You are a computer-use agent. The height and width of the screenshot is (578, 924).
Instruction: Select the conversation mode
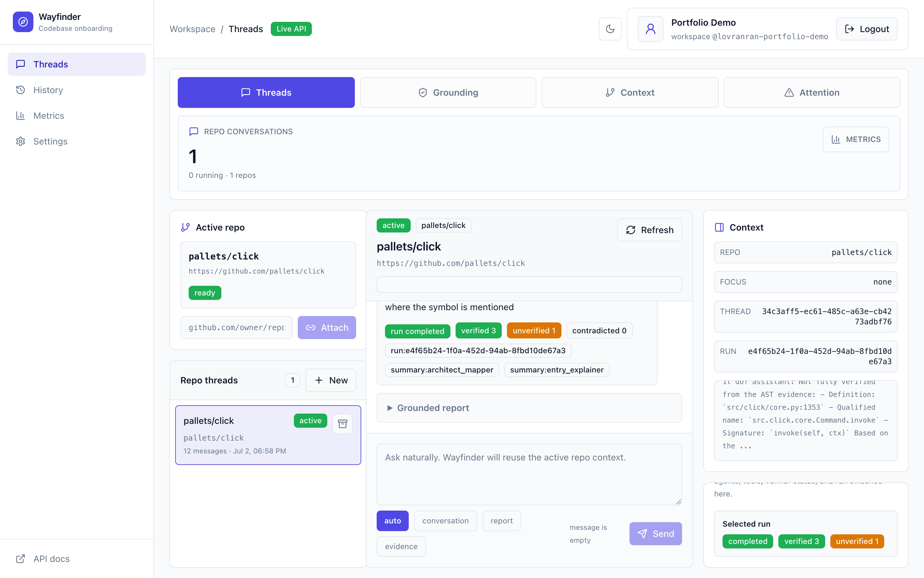(445, 521)
